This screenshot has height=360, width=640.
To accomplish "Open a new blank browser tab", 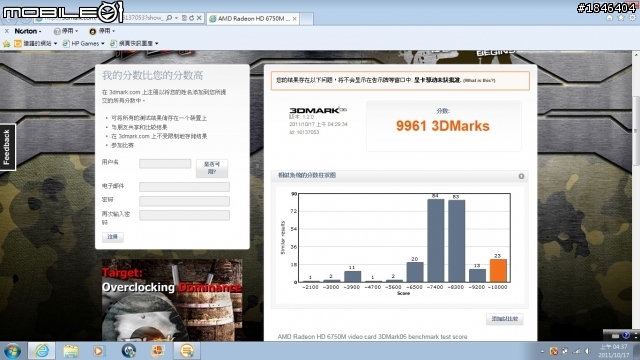I will [x=307, y=19].
